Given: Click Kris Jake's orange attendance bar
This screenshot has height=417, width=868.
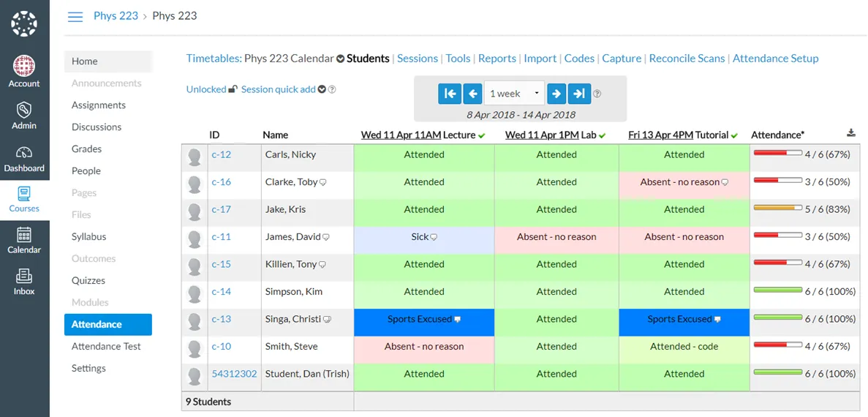Looking at the screenshot, I should pos(778,208).
